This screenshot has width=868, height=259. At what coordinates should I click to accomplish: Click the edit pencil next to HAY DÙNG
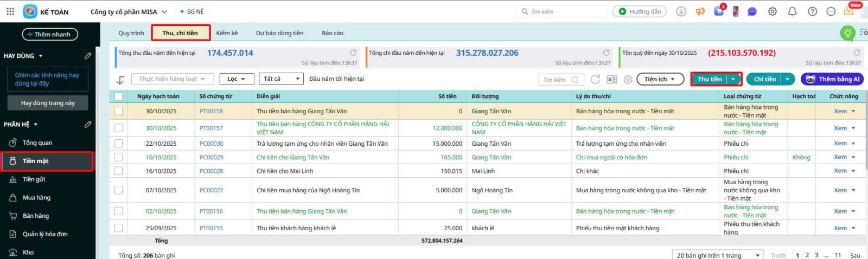tap(88, 56)
